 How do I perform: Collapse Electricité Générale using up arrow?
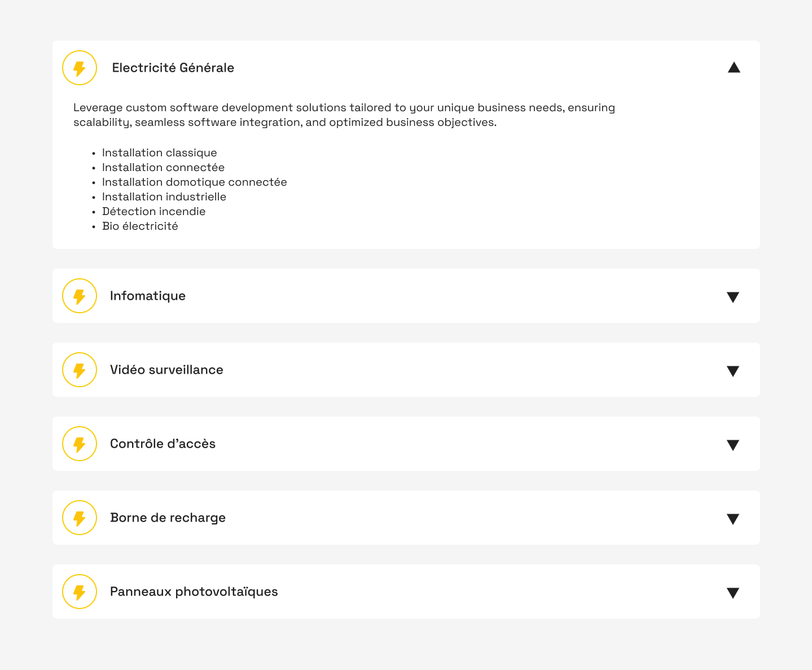tap(734, 68)
